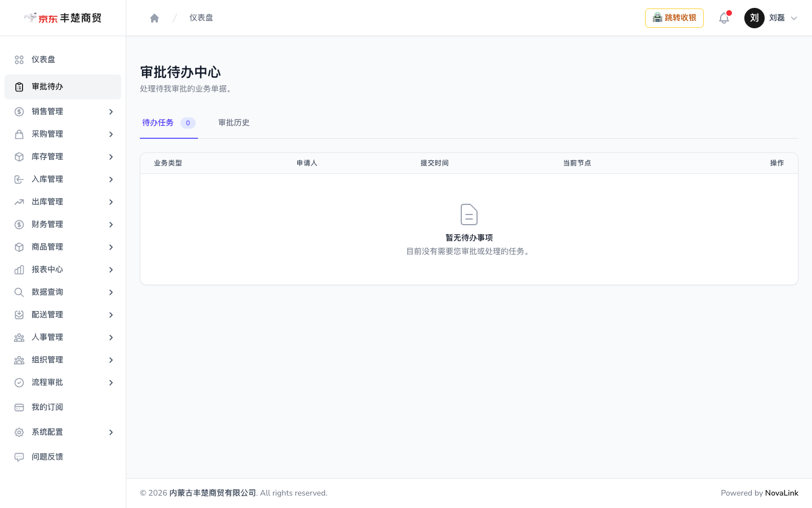Click the 问题反馈 chat bubble icon

pyautogui.click(x=19, y=457)
